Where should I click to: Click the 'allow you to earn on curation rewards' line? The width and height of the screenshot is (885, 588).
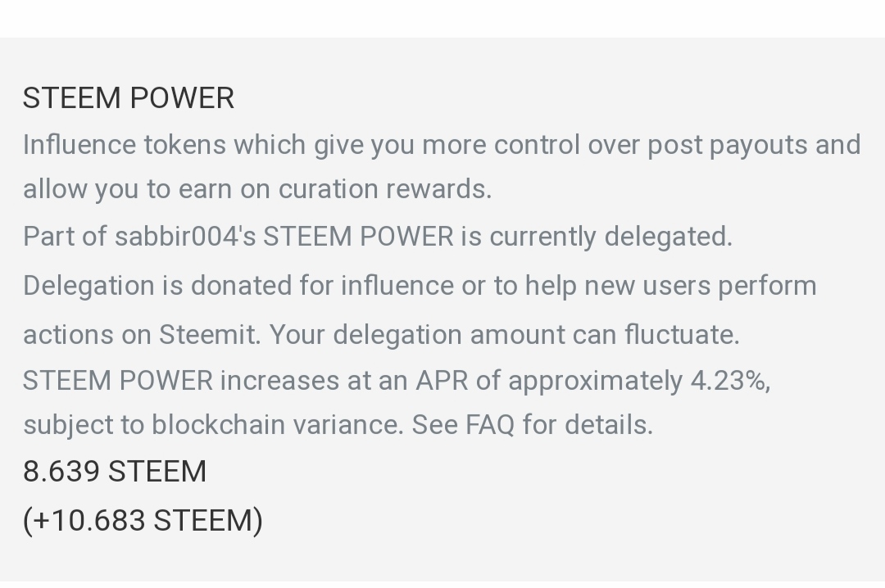tap(257, 190)
